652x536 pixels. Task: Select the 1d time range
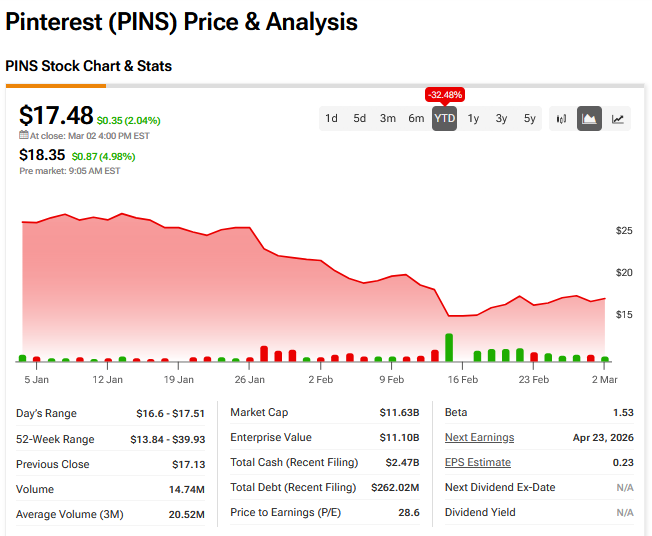click(331, 119)
